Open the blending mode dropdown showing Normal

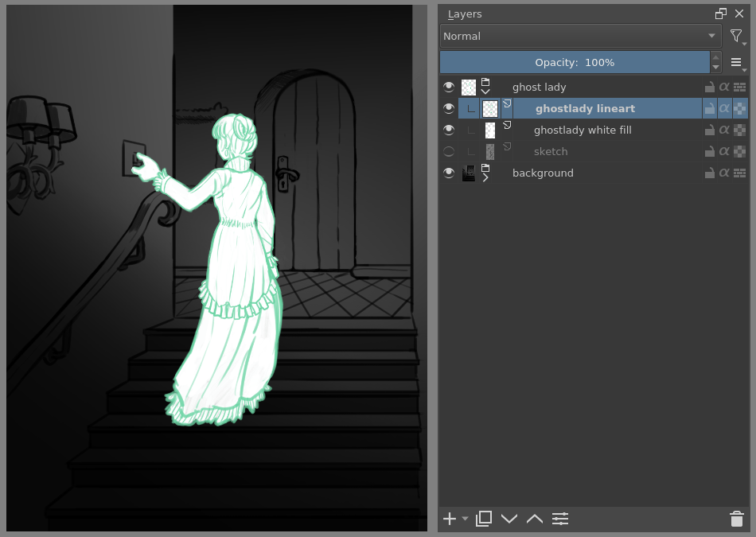(579, 36)
